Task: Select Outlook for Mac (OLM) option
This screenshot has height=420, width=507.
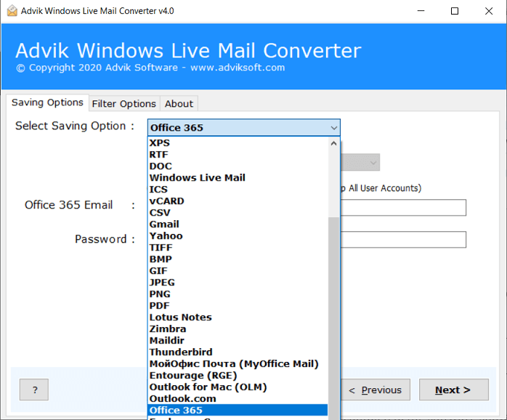Action: (x=238, y=387)
